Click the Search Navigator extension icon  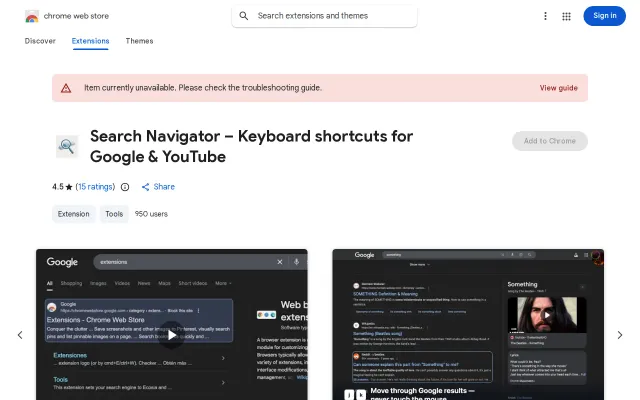(67, 146)
